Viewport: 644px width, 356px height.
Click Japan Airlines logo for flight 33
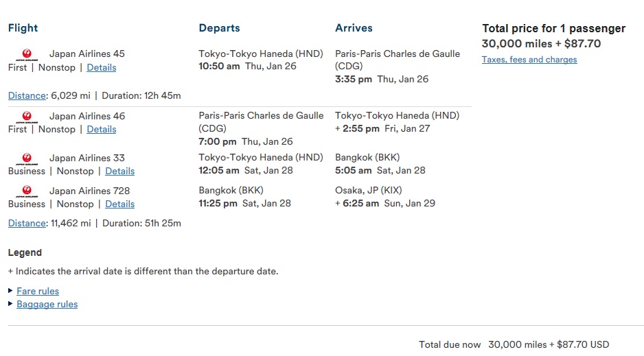pos(27,158)
